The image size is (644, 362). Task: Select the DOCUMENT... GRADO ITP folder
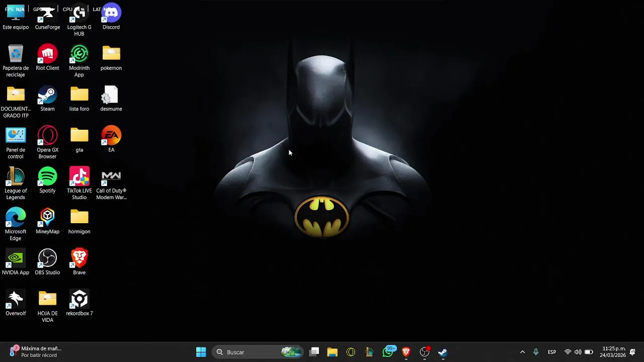tap(16, 102)
